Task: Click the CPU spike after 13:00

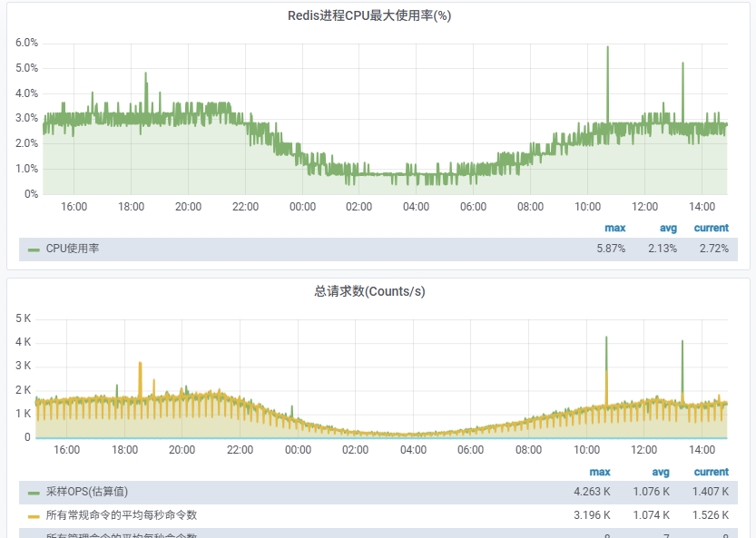Action: (x=682, y=66)
